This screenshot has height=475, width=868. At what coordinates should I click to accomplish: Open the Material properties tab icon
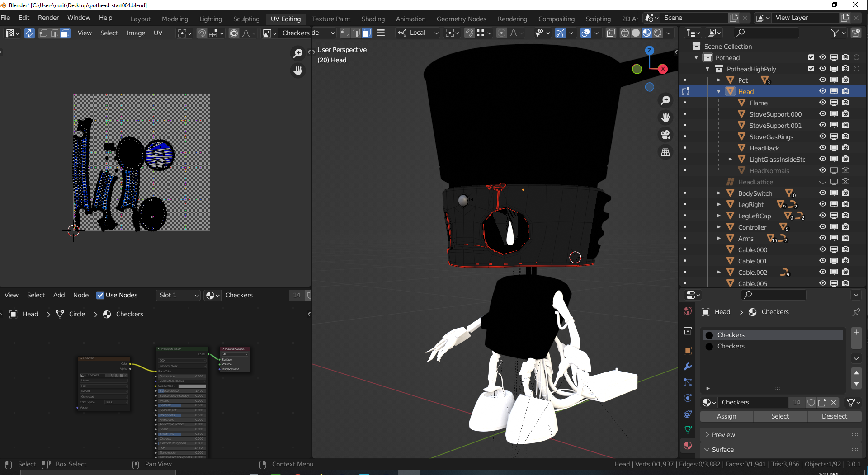pyautogui.click(x=688, y=446)
